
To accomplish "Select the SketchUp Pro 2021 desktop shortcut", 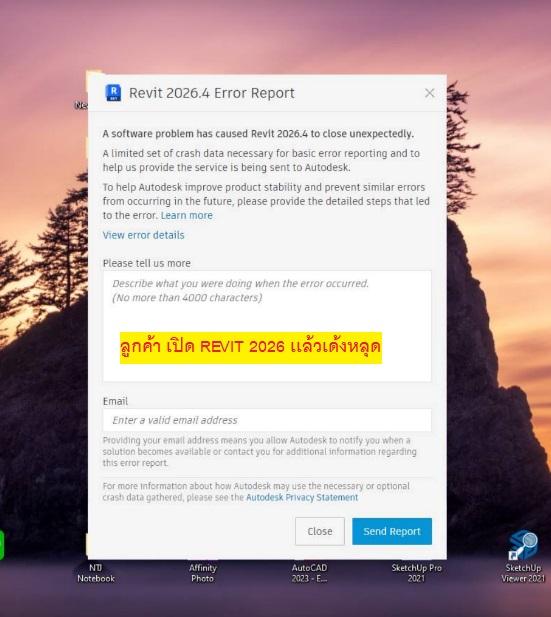I will (x=416, y=573).
